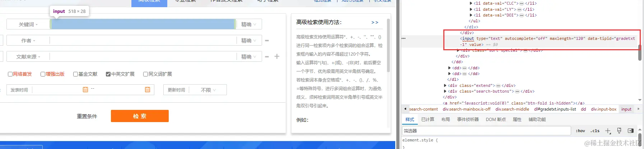Focus the 筛选器 styles filter box
Viewport: 644px width, 149px height.
pos(486,131)
